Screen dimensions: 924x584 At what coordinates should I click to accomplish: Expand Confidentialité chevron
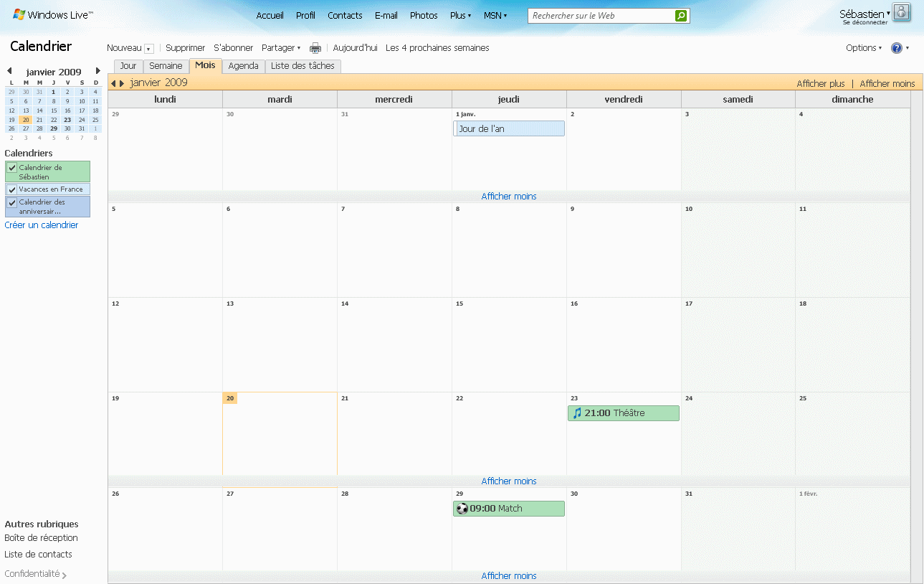[65, 575]
